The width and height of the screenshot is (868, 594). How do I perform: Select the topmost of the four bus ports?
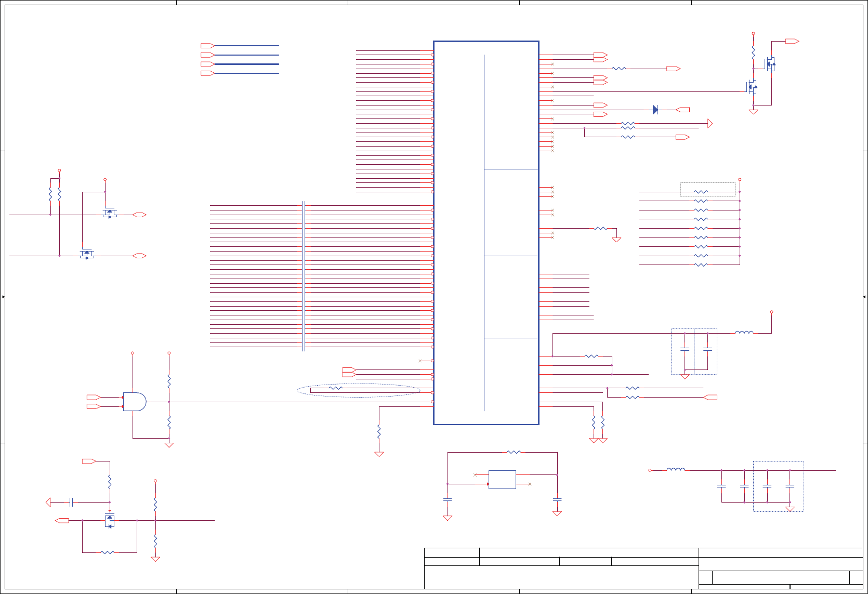207,46
